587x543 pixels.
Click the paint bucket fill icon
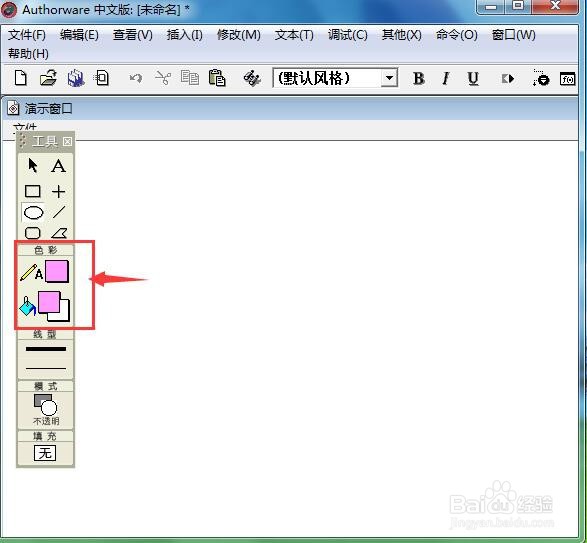(27, 306)
